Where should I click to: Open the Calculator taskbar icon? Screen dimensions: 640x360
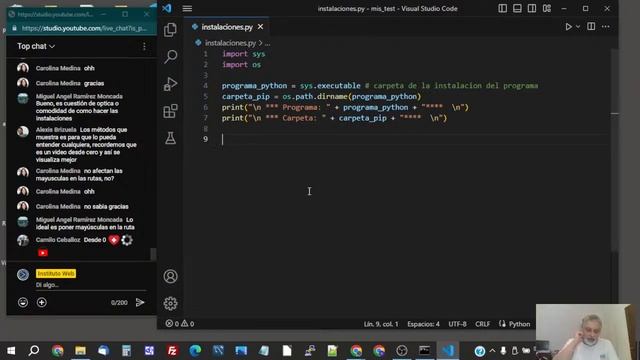126,351
